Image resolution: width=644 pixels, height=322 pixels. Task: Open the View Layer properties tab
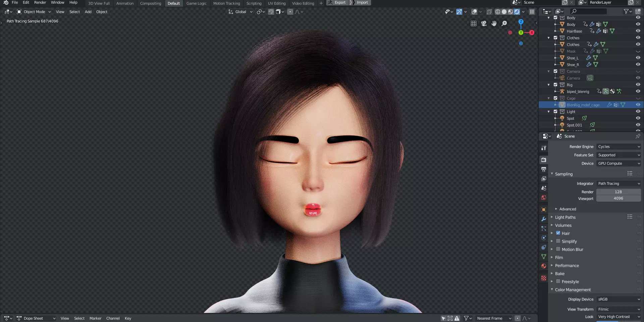click(x=544, y=179)
